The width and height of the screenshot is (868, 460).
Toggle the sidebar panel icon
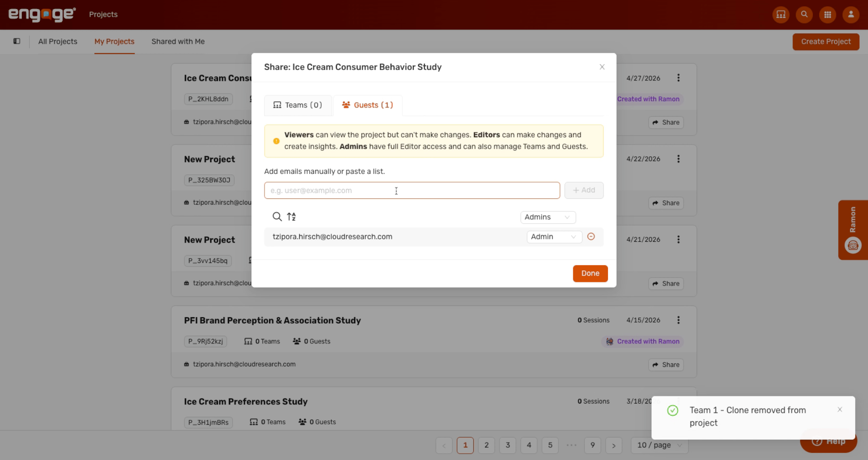[x=17, y=41]
